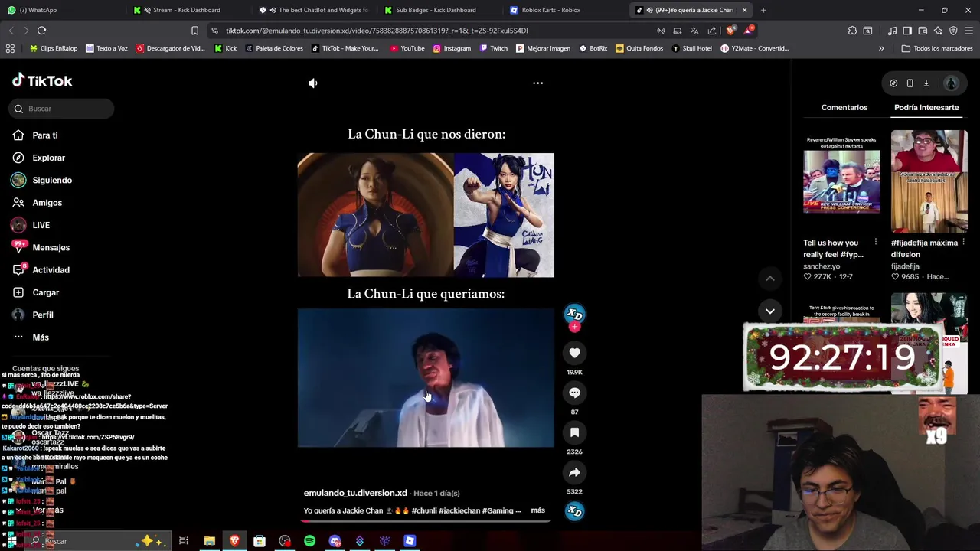
Task: Reload the page in the browser
Action: click(41, 31)
